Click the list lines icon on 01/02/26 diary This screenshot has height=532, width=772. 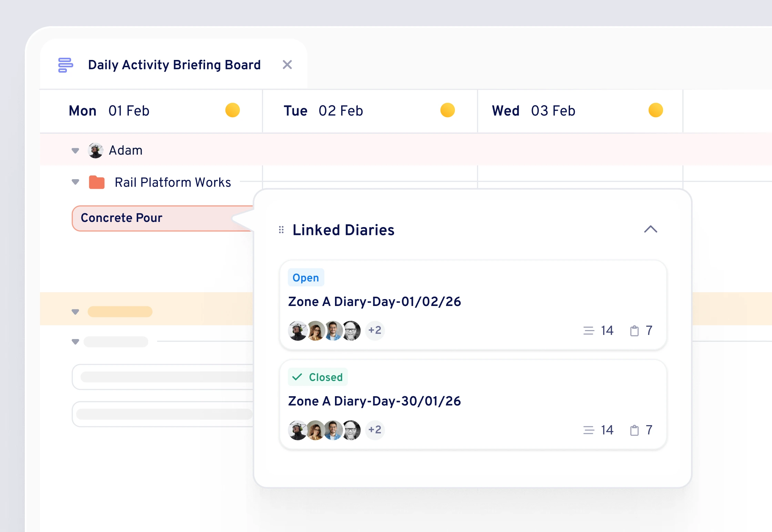tap(589, 331)
